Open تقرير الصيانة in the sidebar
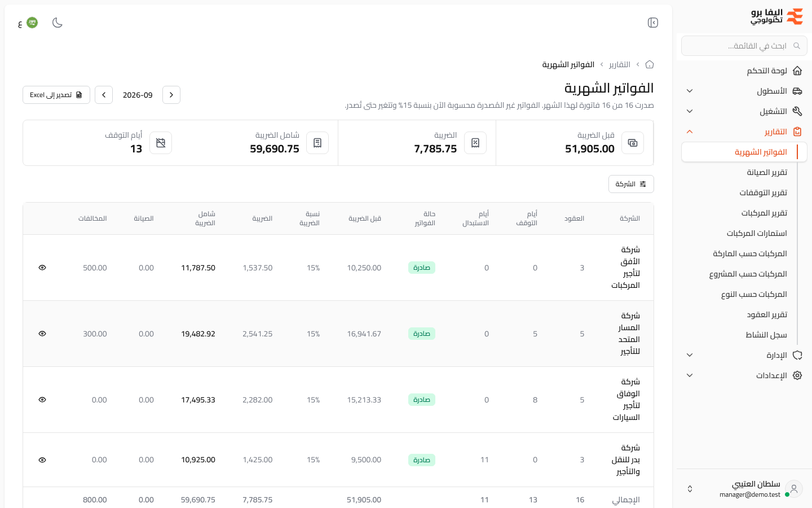Screen dimensions: 812x508 [x=767, y=172]
